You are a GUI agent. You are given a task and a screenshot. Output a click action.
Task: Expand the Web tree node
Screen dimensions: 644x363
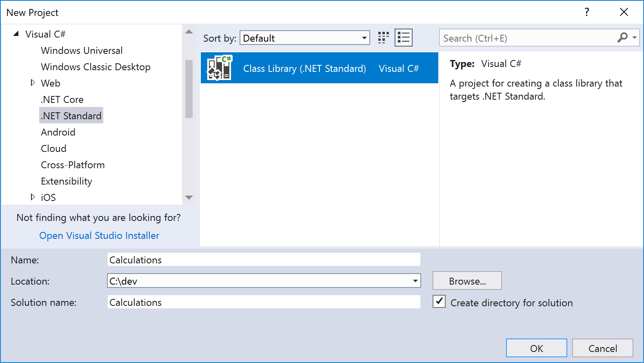[x=33, y=83]
